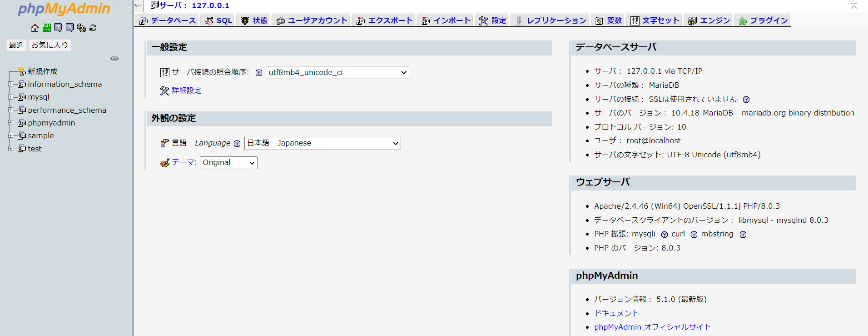Select test database name in tree
Image resolution: width=868 pixels, height=336 pixels.
click(35, 149)
